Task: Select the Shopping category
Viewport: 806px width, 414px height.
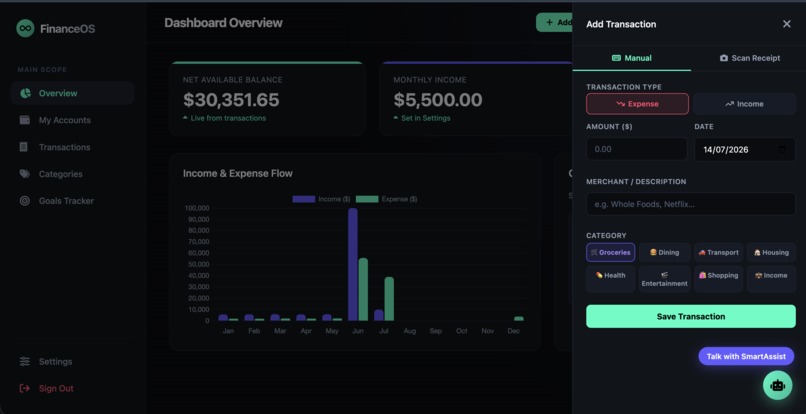Action: click(718, 279)
